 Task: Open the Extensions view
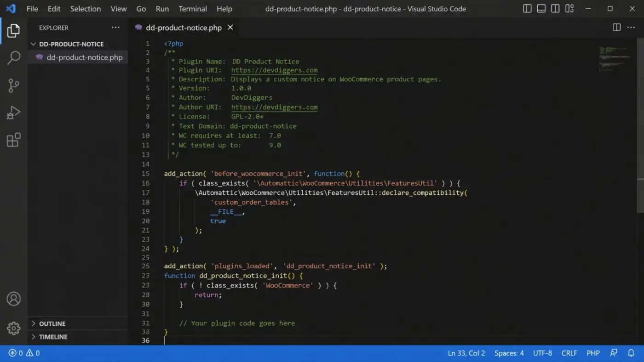(x=13, y=140)
